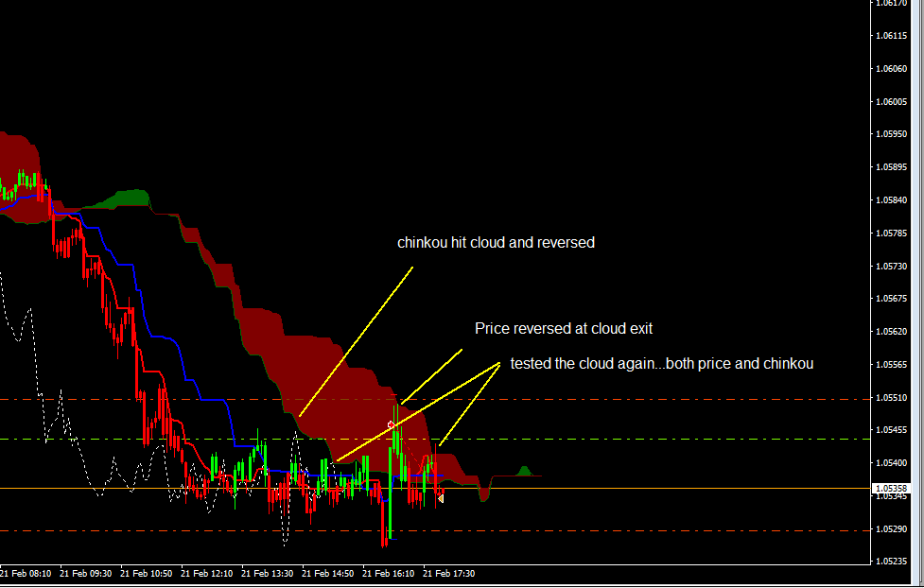
Task: Click the 21 Feb 13:30 time label
Action: pyautogui.click(x=267, y=573)
